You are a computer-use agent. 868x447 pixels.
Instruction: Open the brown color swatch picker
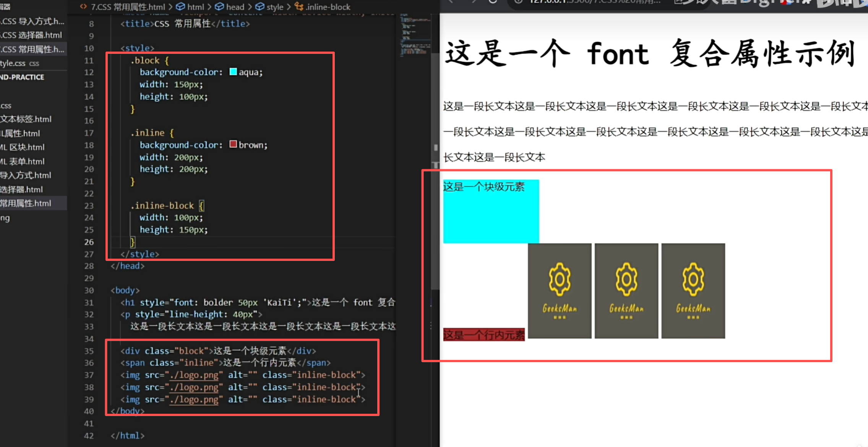[x=233, y=144]
